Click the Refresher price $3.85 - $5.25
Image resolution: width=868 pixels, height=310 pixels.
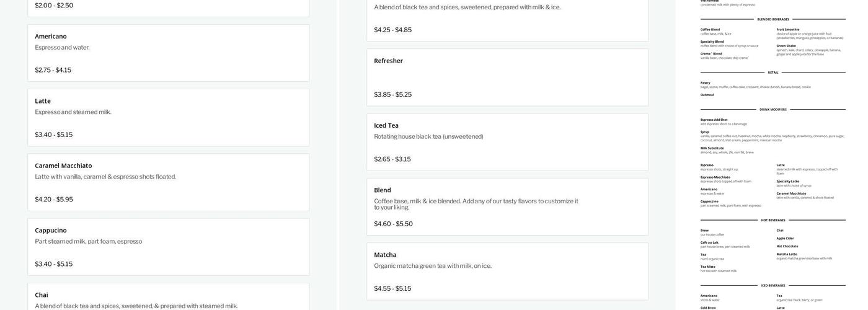click(392, 95)
